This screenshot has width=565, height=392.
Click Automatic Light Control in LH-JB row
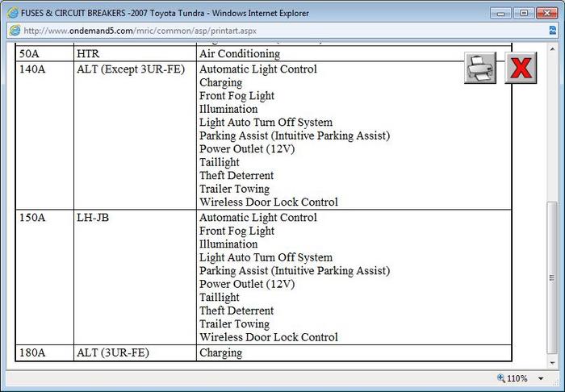point(258,218)
